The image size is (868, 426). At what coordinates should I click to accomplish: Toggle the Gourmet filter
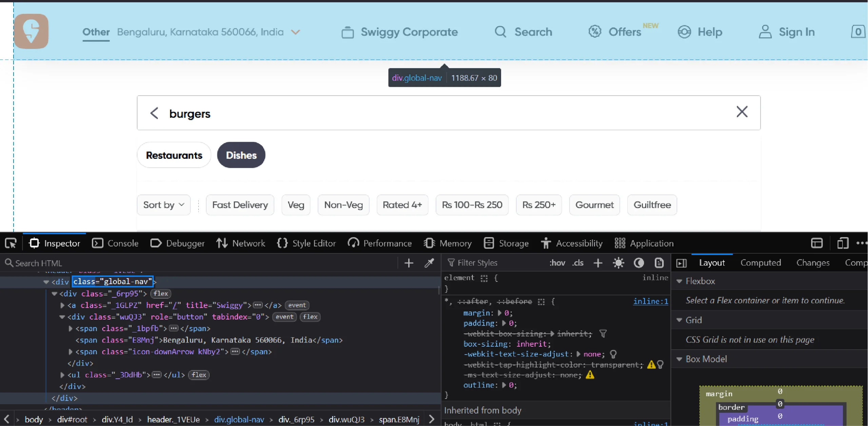click(x=594, y=205)
